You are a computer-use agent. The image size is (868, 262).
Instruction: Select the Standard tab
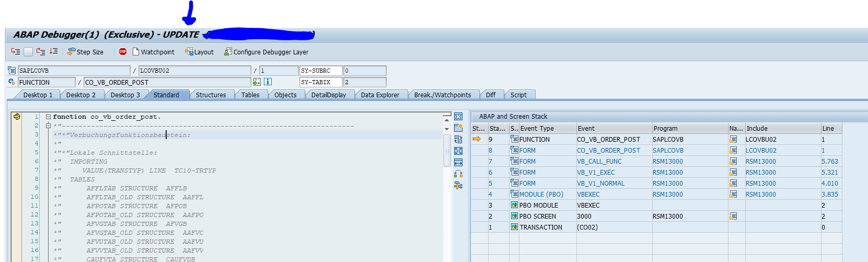[166, 95]
